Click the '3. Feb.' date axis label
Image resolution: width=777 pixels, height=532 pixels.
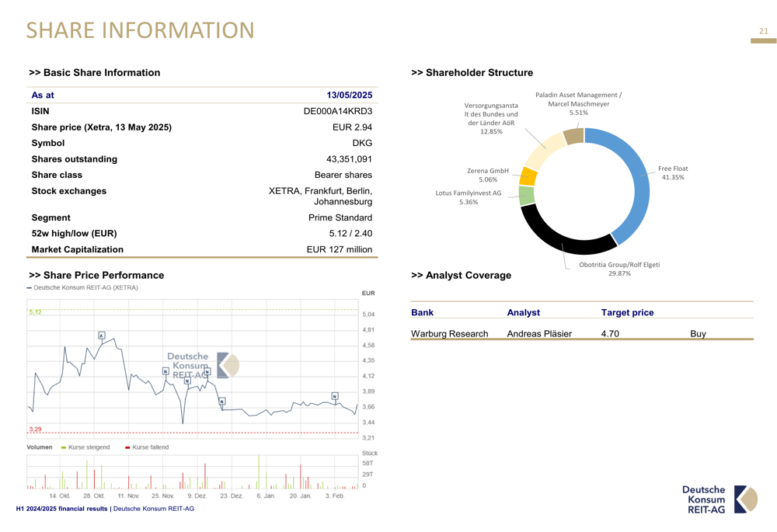pyautogui.click(x=334, y=495)
